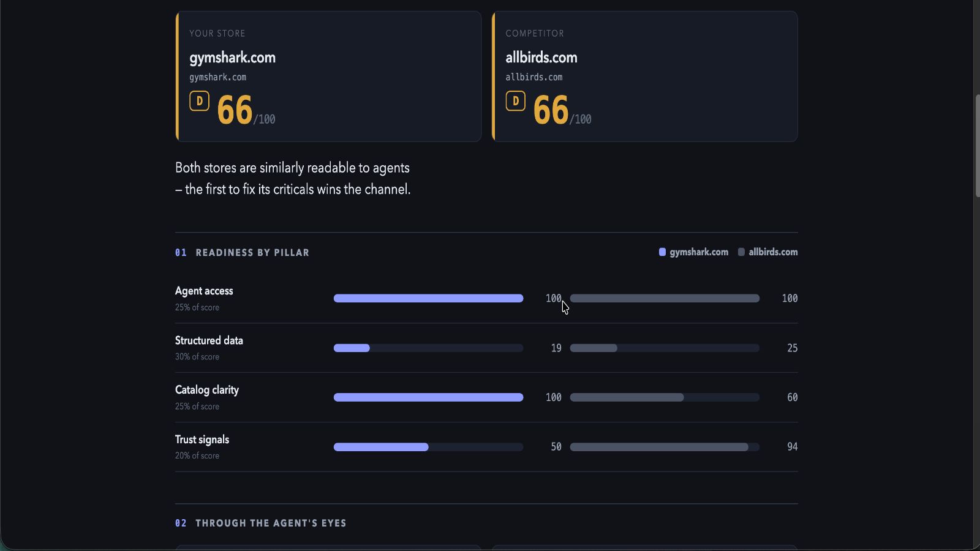Select the gymshark.com legend label
Screen dimensions: 980x551
pos(699,252)
